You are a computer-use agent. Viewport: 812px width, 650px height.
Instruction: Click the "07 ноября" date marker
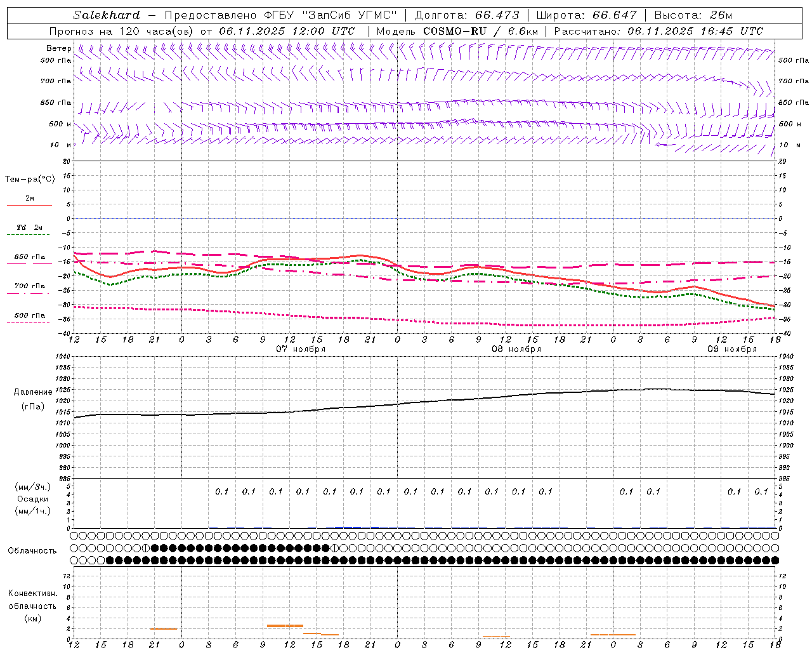[301, 349]
